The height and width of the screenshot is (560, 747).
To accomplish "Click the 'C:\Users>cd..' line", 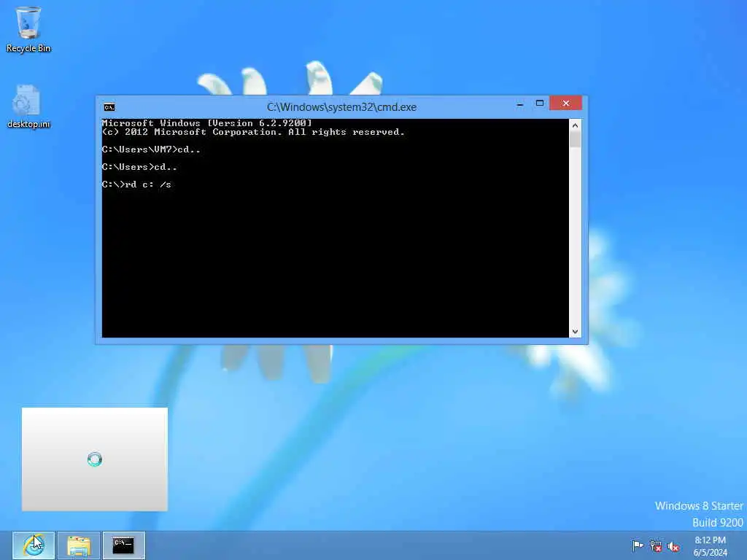I will point(139,167).
